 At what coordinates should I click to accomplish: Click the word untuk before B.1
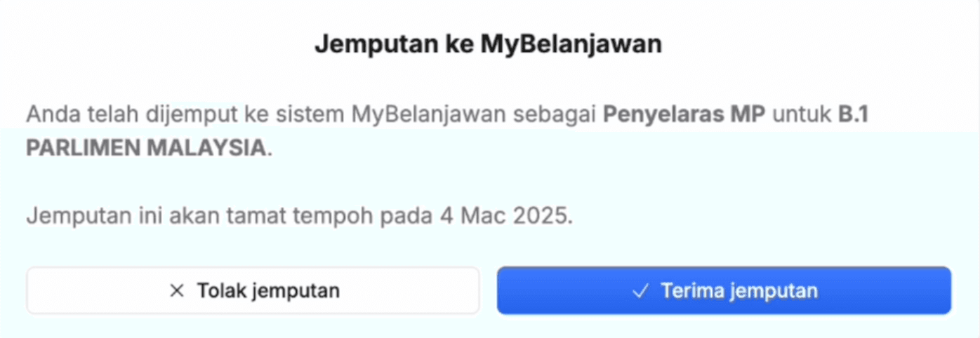(x=802, y=114)
